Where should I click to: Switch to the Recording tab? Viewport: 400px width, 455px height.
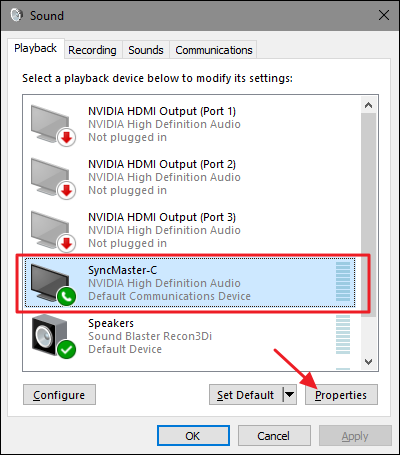[x=92, y=50]
